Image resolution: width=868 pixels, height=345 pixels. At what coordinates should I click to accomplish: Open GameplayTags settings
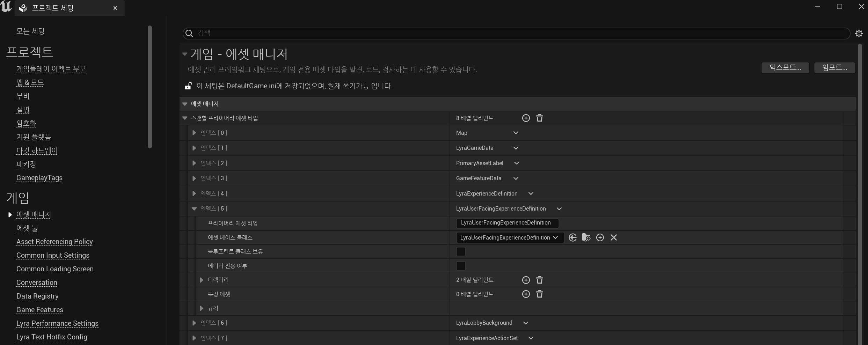(39, 178)
